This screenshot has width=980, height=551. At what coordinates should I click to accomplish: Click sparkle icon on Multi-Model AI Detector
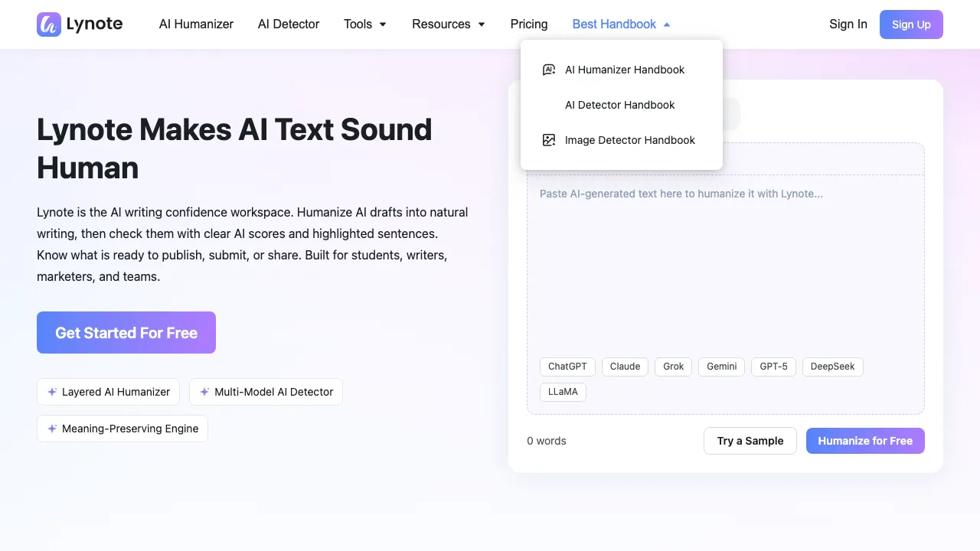pyautogui.click(x=204, y=392)
